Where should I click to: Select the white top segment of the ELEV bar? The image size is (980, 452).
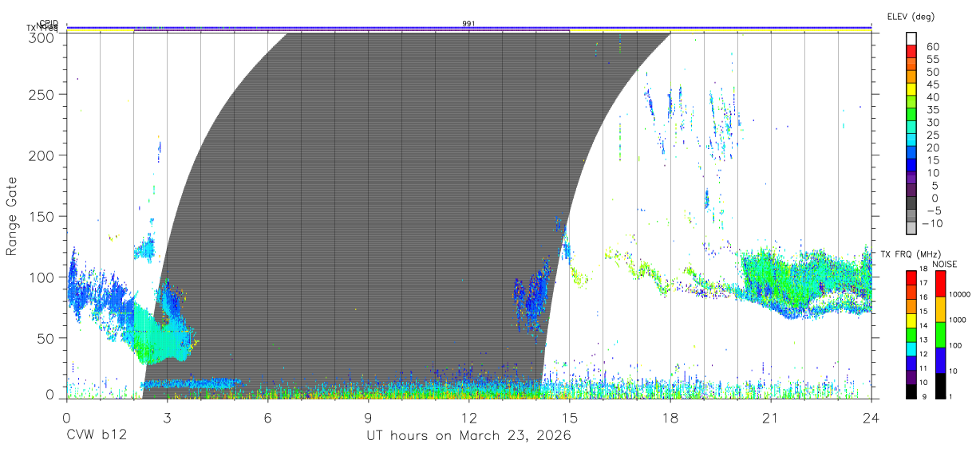click(x=912, y=37)
